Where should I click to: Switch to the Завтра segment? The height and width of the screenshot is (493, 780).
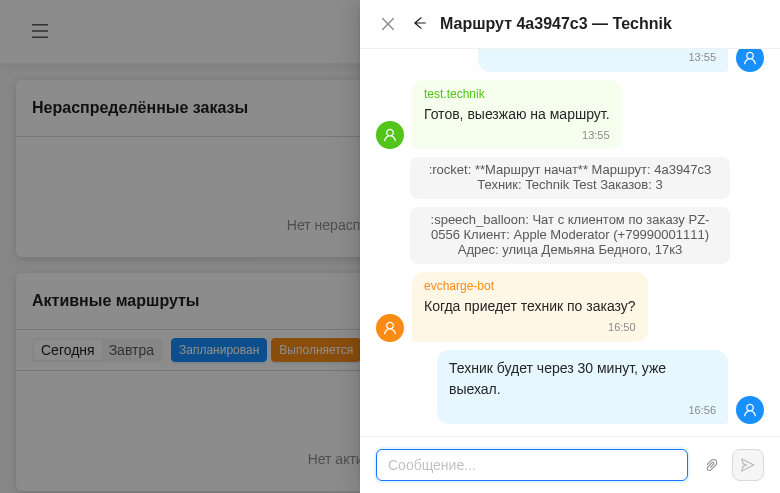131,350
